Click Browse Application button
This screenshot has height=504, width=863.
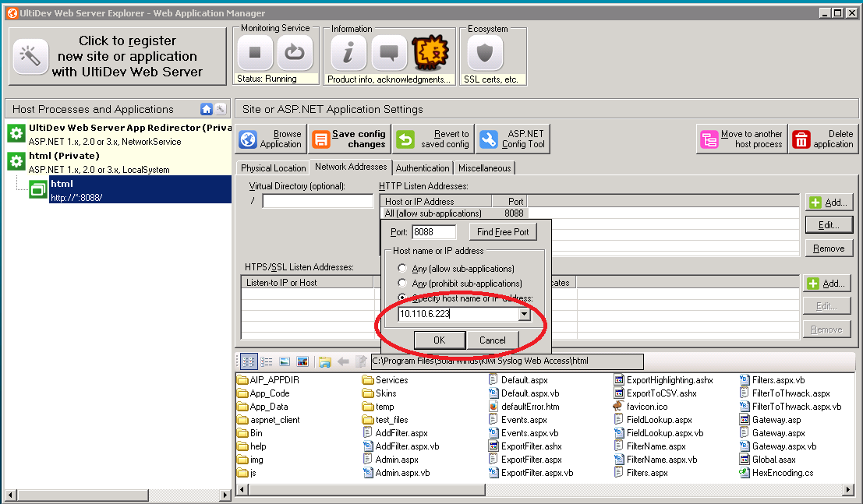[x=271, y=139]
